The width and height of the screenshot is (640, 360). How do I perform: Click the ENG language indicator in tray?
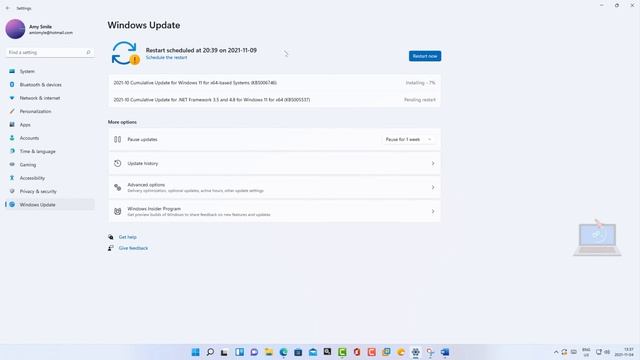tap(587, 352)
